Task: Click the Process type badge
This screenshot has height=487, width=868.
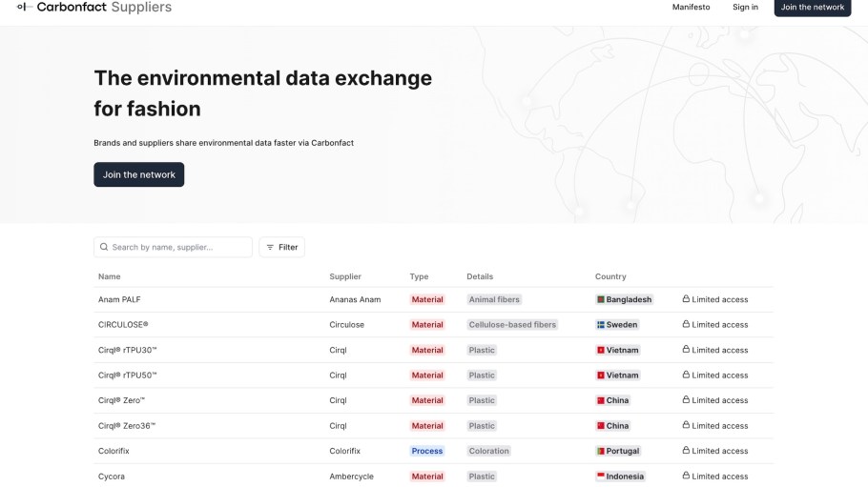Action: tap(426, 451)
